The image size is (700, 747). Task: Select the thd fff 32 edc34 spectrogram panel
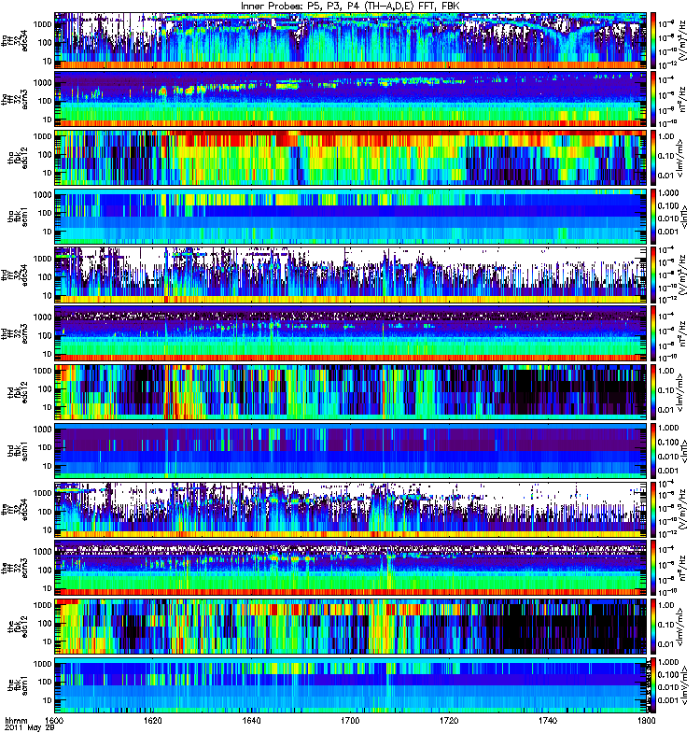tap(351, 275)
